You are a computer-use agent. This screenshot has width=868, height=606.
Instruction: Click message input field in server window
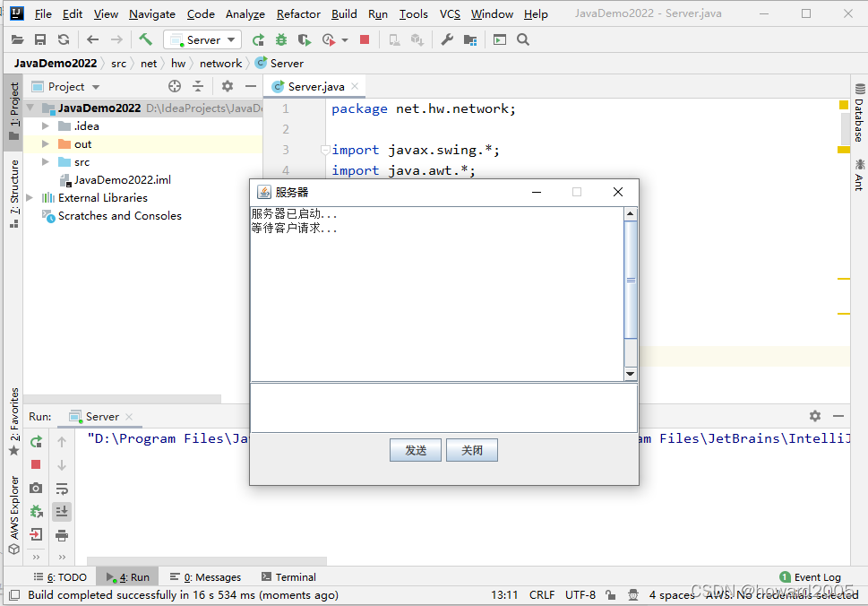point(443,408)
